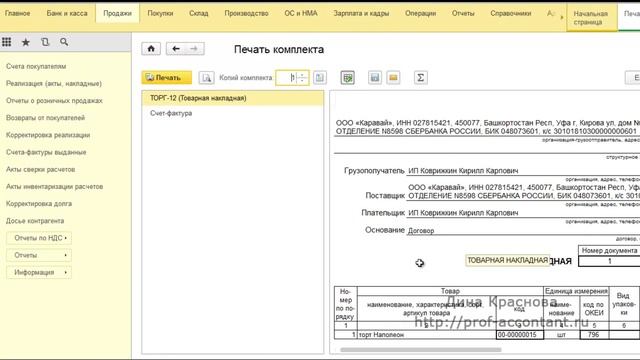640x360 pixels.
Task: Open Отчеты section in top menu
Action: tap(463, 13)
